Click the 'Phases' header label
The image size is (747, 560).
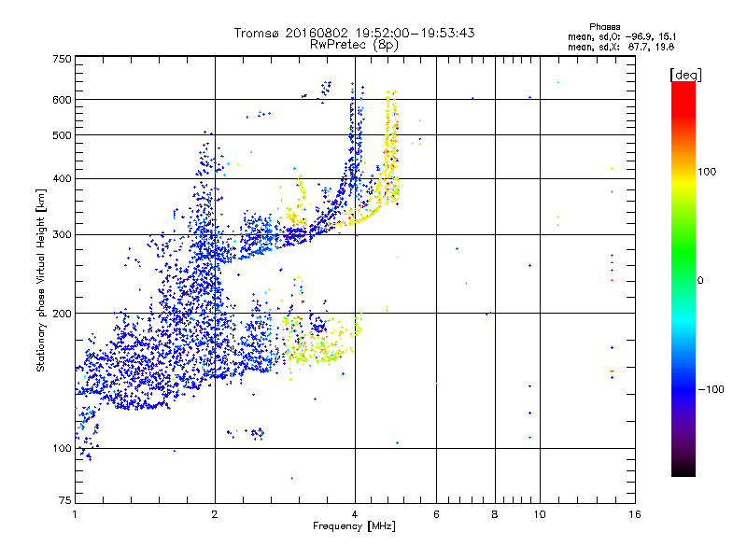pyautogui.click(x=604, y=27)
